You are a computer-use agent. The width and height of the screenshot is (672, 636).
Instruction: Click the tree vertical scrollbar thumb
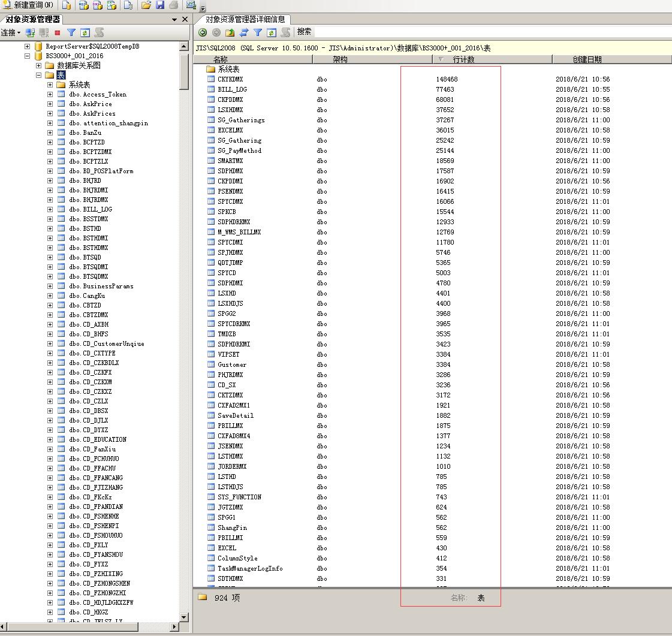click(x=184, y=71)
